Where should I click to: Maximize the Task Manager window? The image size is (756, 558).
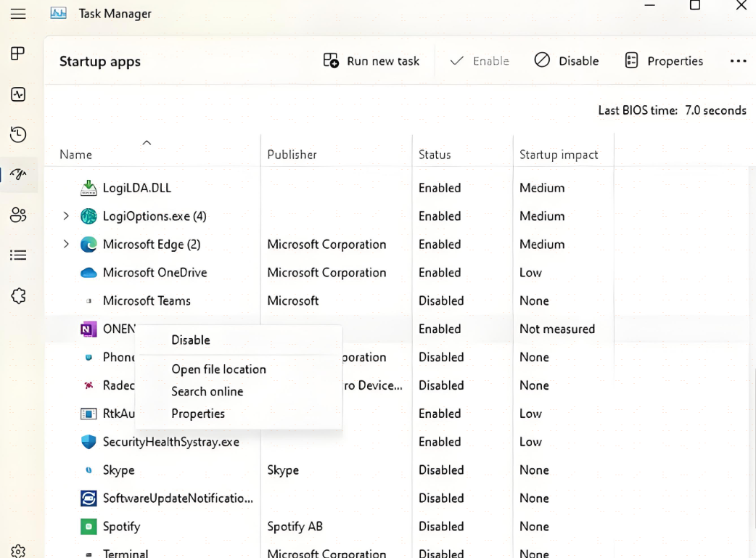point(695,5)
